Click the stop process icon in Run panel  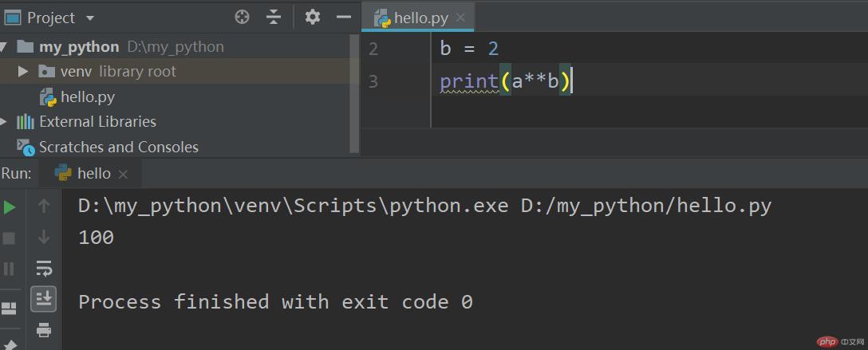[x=10, y=238]
